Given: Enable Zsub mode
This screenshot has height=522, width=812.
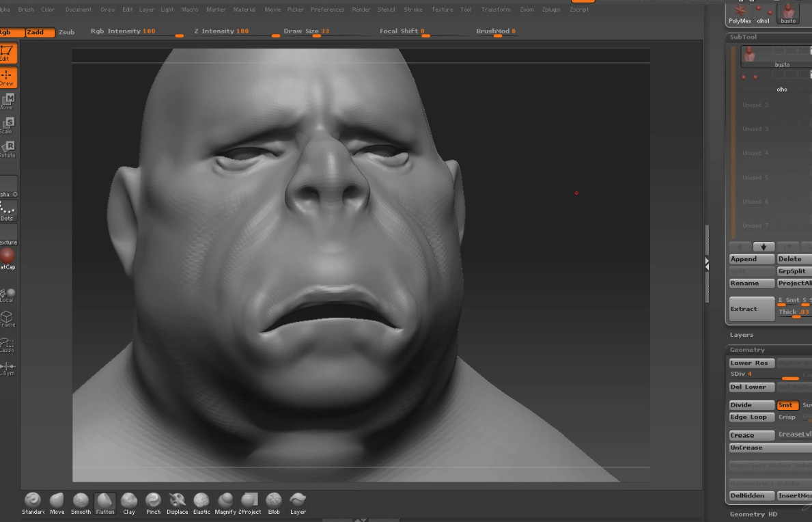Looking at the screenshot, I should click(67, 32).
